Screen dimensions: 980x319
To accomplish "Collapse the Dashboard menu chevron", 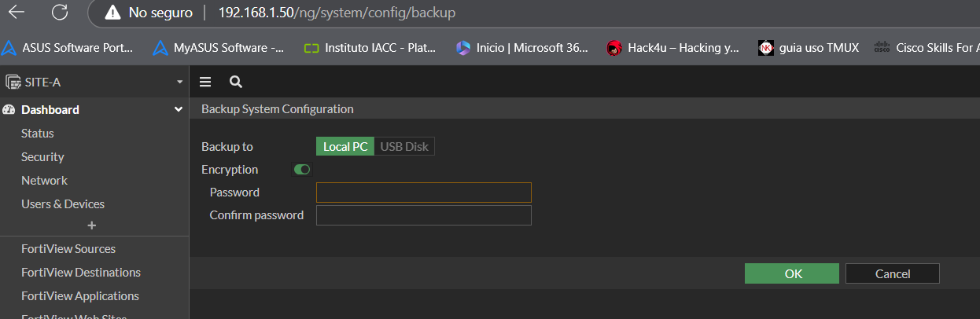I will (179, 110).
